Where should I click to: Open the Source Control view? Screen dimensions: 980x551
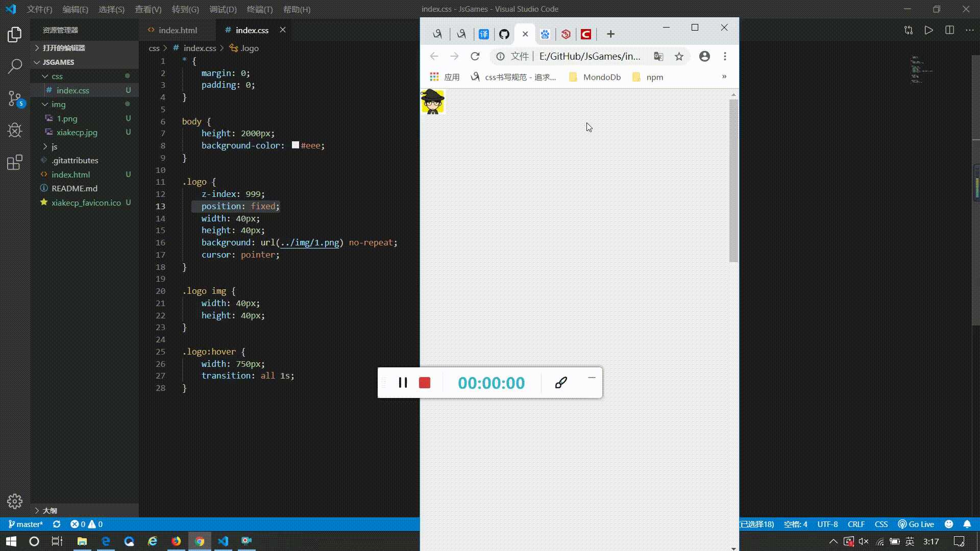pos(15,98)
